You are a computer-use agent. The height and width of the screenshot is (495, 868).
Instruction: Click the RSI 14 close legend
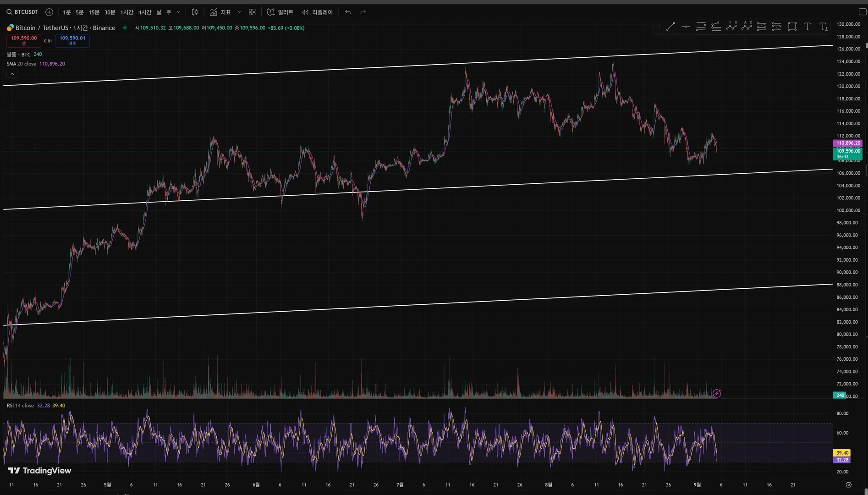coord(20,406)
